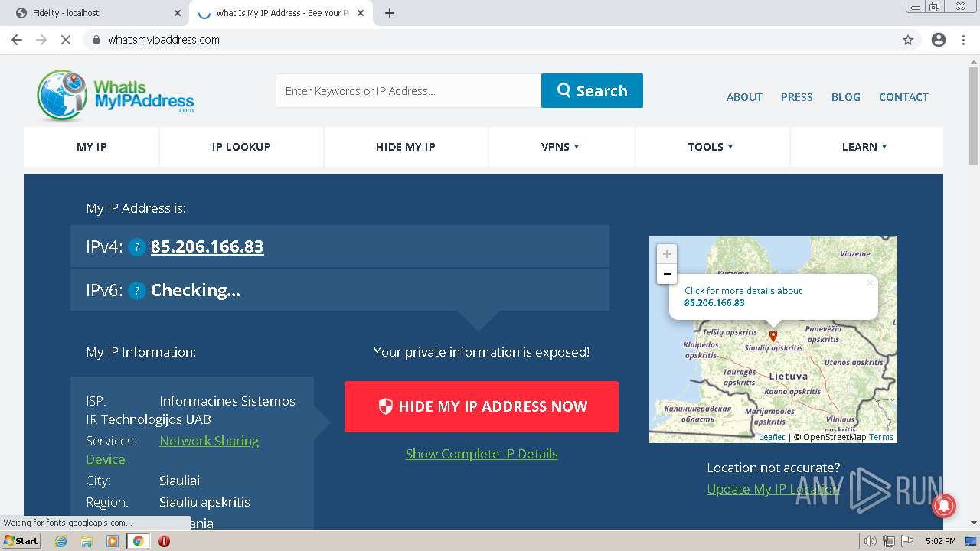The image size is (980, 551).
Task: Click the browser forward arrow
Action: coord(41,40)
